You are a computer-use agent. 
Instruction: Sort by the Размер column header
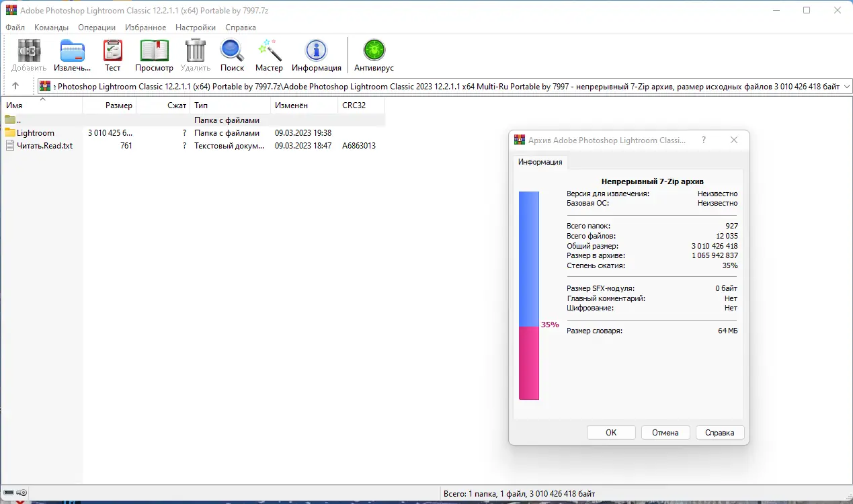[x=109, y=106]
